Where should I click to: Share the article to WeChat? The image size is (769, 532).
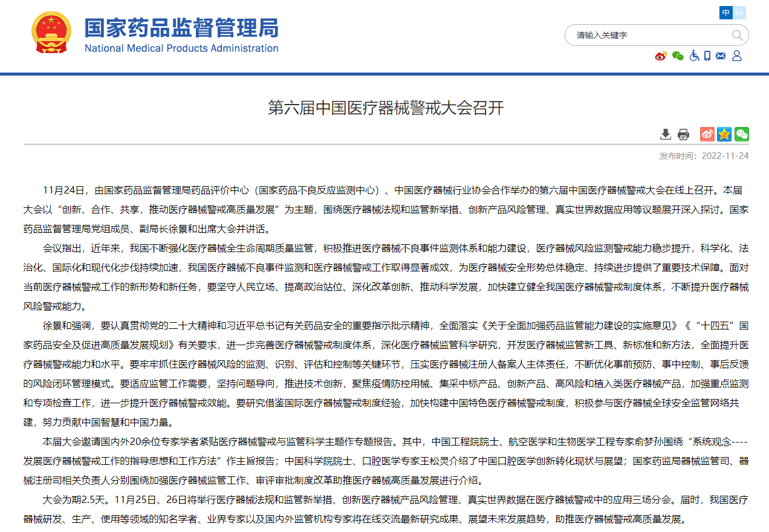[741, 134]
